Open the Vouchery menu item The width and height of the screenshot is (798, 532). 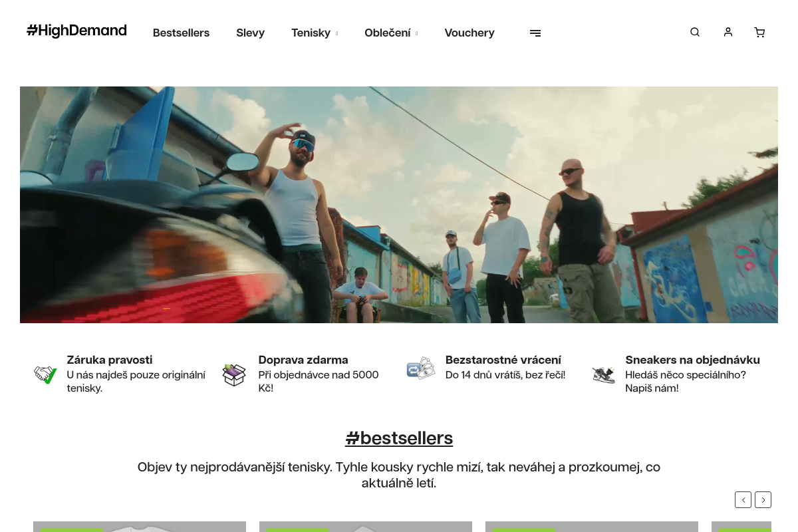(469, 33)
